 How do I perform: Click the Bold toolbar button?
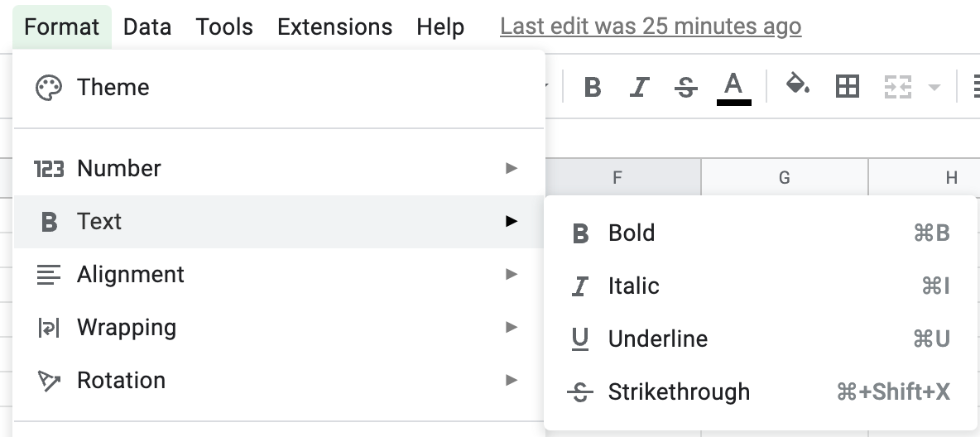pos(593,87)
